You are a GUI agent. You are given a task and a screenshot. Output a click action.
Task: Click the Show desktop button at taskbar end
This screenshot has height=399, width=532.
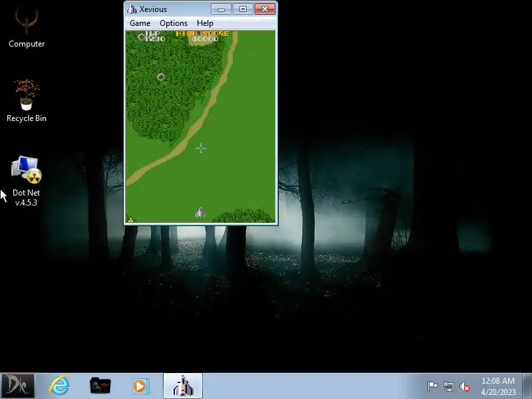pyautogui.click(x=527, y=386)
